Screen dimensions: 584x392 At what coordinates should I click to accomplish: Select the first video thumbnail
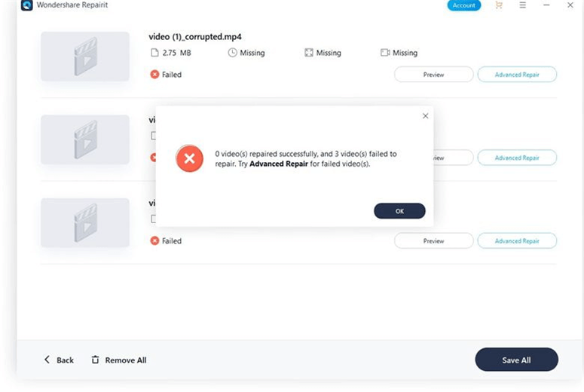click(x=85, y=57)
